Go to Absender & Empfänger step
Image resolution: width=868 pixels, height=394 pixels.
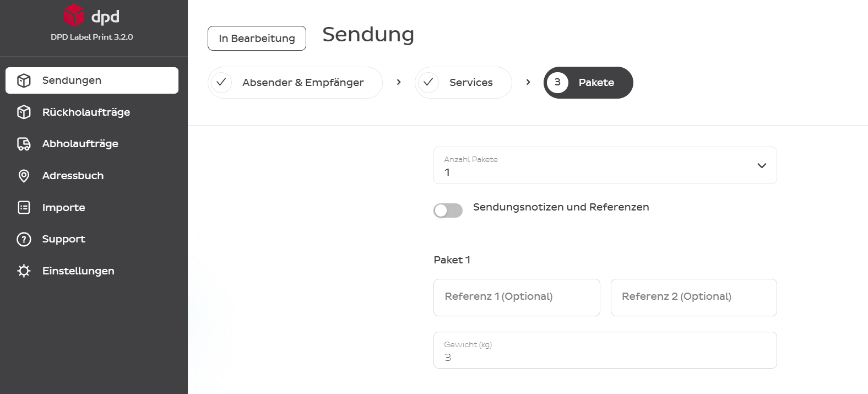(295, 83)
